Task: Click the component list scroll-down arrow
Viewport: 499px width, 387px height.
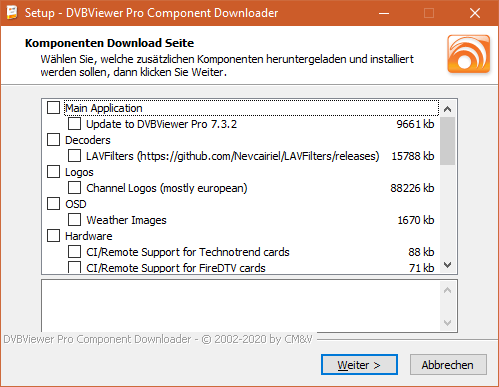Action: [448, 265]
